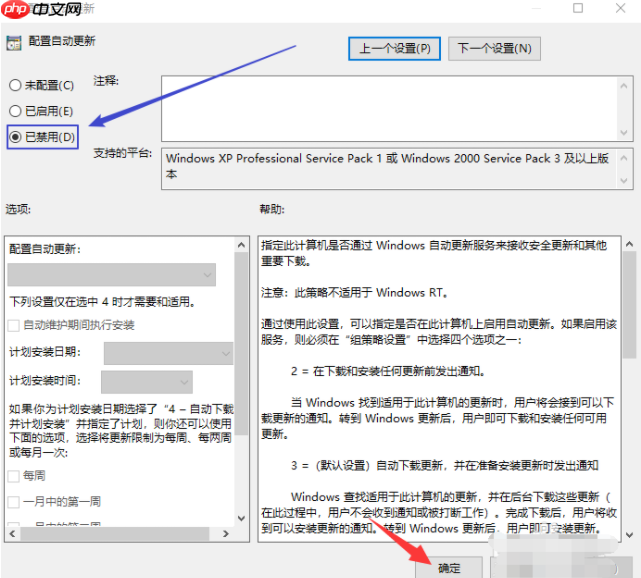Screen dimensions: 641x578
Task: Toggle 自动维护期间执行安装 checkbox
Action: click(13, 326)
